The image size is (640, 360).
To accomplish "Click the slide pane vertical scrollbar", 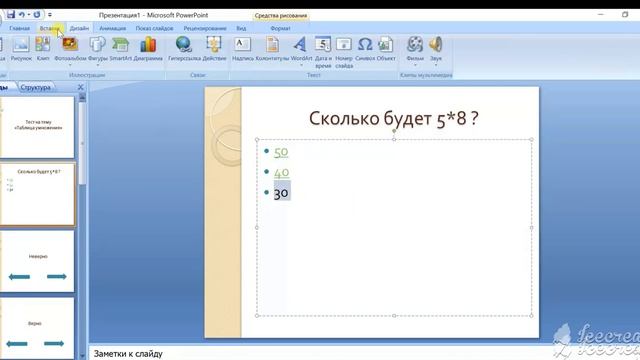I will coord(82,143).
